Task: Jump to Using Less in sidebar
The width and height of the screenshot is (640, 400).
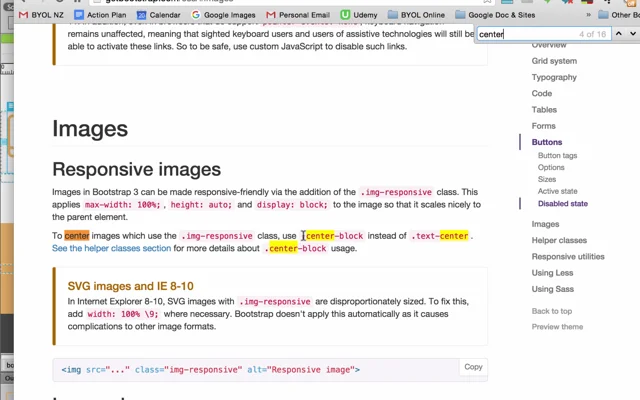Action: [x=552, y=273]
